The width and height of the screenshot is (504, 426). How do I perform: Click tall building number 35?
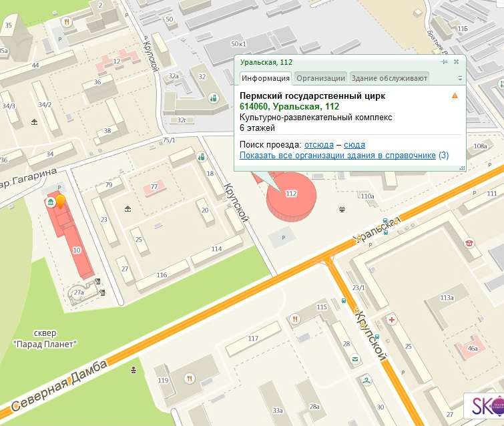[x=9, y=25]
